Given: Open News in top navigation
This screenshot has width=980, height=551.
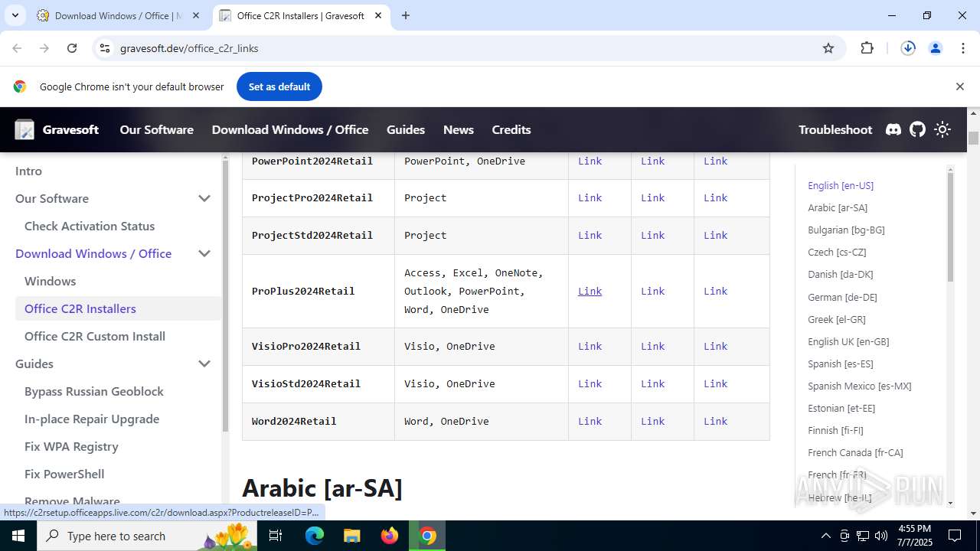Looking at the screenshot, I should [459, 129].
